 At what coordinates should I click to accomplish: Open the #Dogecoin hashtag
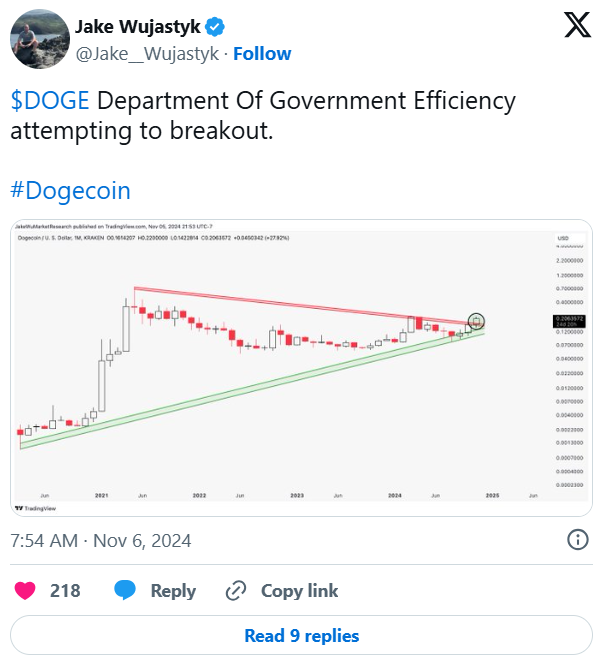70,190
